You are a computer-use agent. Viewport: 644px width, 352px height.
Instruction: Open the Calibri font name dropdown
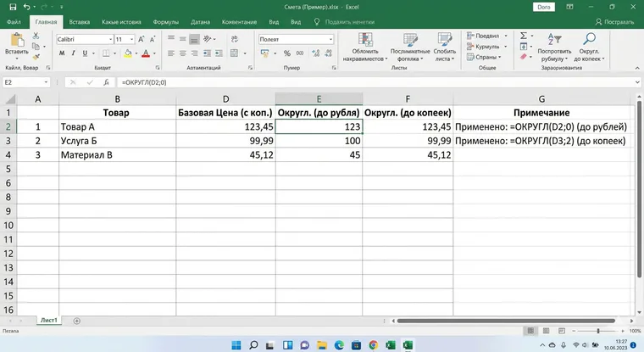tap(110, 39)
